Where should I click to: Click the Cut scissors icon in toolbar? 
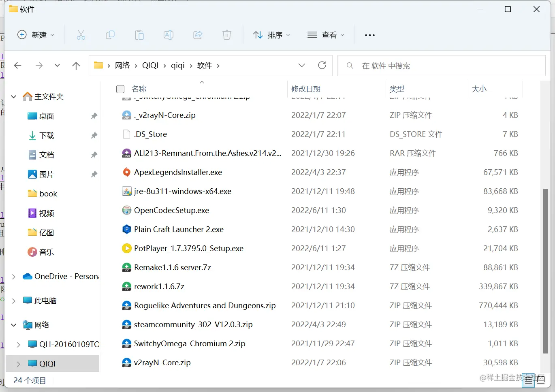81,35
